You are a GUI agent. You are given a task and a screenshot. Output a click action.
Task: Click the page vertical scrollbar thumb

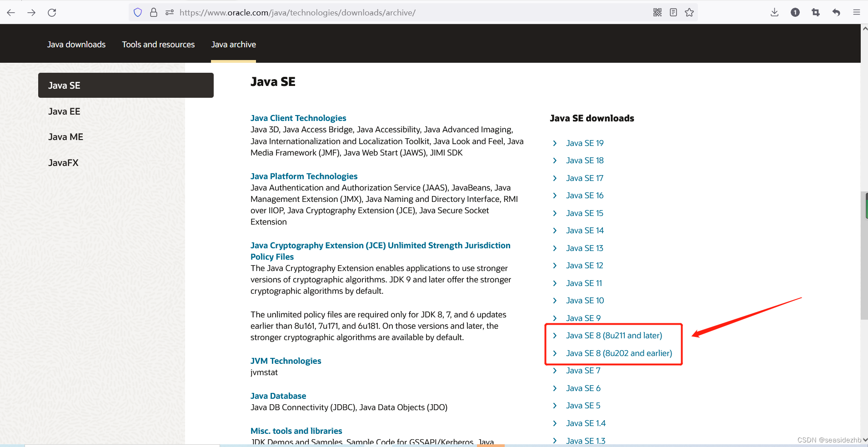pos(864,256)
